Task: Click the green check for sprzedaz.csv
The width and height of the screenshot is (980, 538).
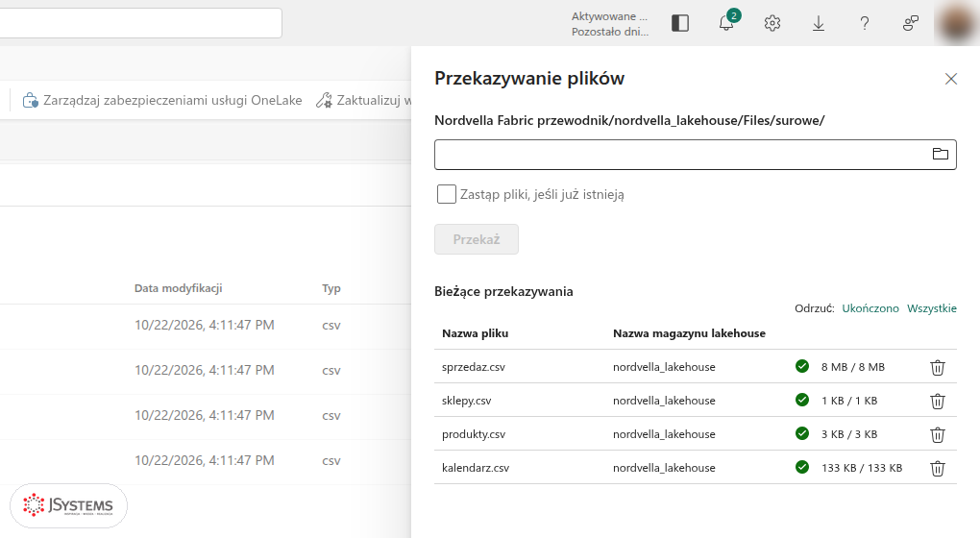Action: click(802, 366)
